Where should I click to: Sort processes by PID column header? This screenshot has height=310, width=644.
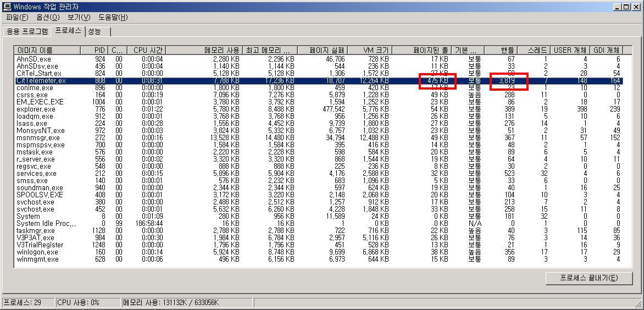tap(99, 50)
